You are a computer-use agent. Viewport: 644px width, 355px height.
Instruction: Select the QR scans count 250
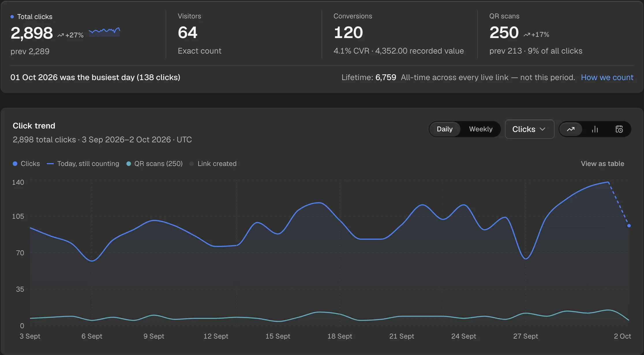[504, 32]
